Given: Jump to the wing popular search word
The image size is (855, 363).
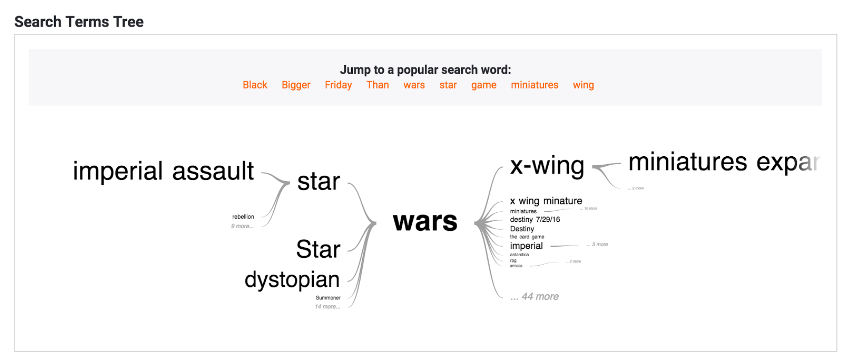Looking at the screenshot, I should pos(583,85).
